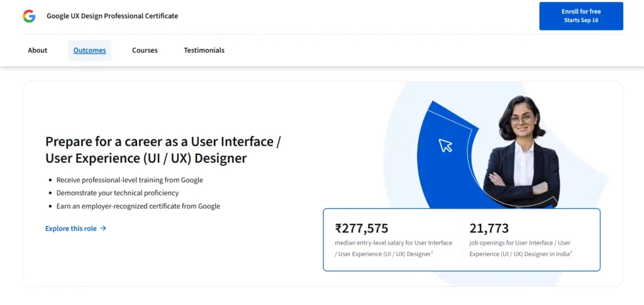Click the Google UX Design Professional Certificate title

tap(112, 16)
